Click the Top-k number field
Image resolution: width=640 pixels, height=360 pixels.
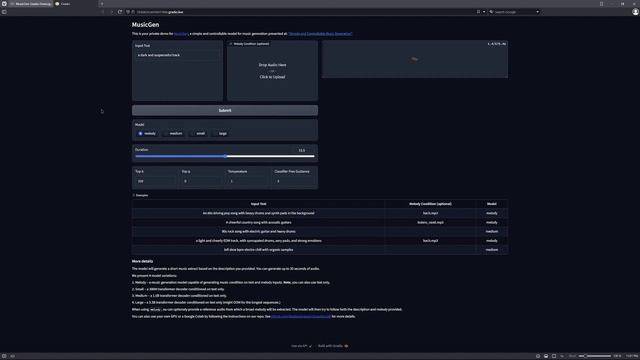[155, 181]
